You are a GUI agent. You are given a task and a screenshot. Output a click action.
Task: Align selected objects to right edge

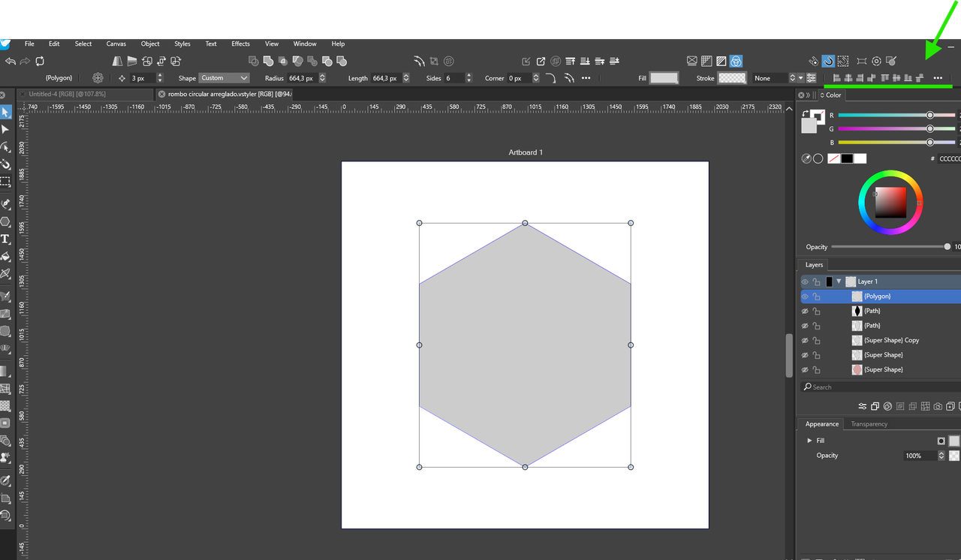(860, 78)
